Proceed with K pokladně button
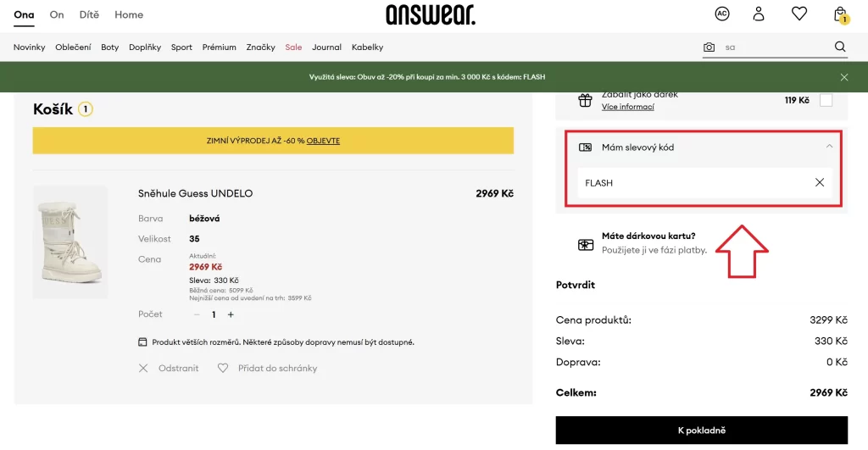 701,430
